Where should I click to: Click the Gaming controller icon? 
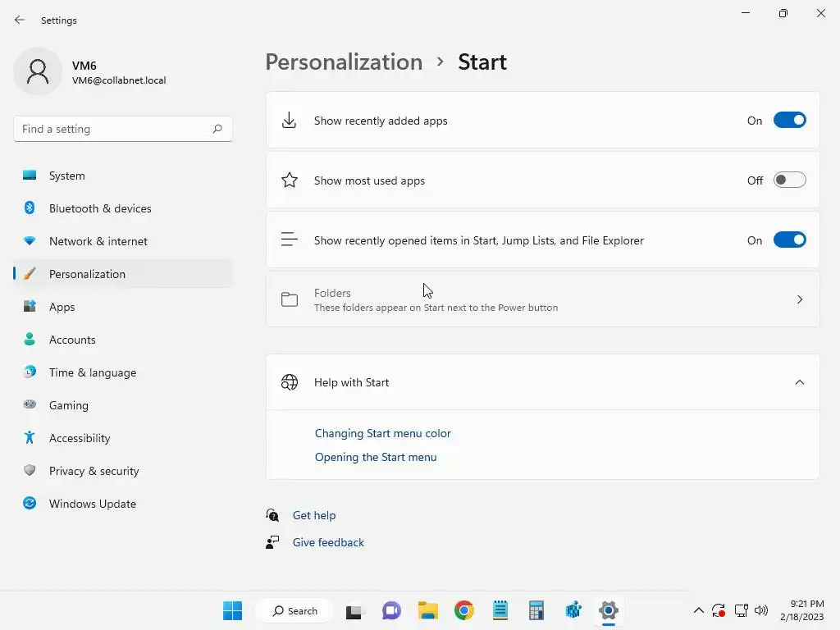click(30, 405)
